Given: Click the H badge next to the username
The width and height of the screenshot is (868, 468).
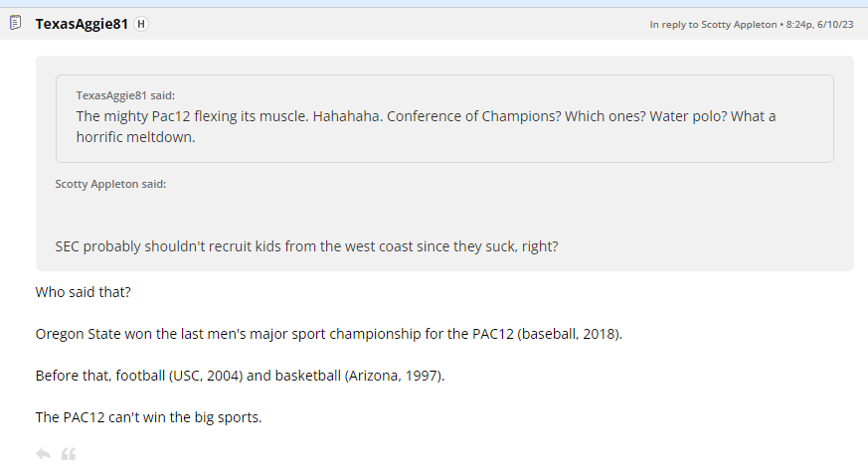Looking at the screenshot, I should pyautogui.click(x=140, y=24).
